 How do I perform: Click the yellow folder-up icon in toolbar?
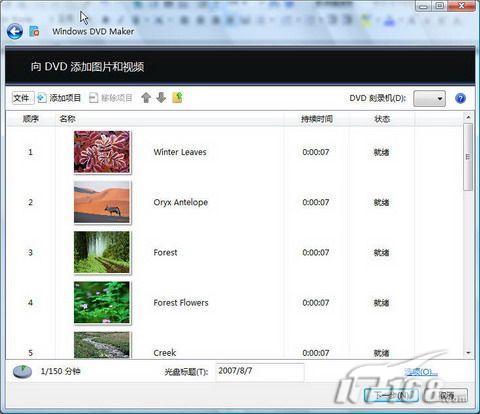[x=177, y=98]
